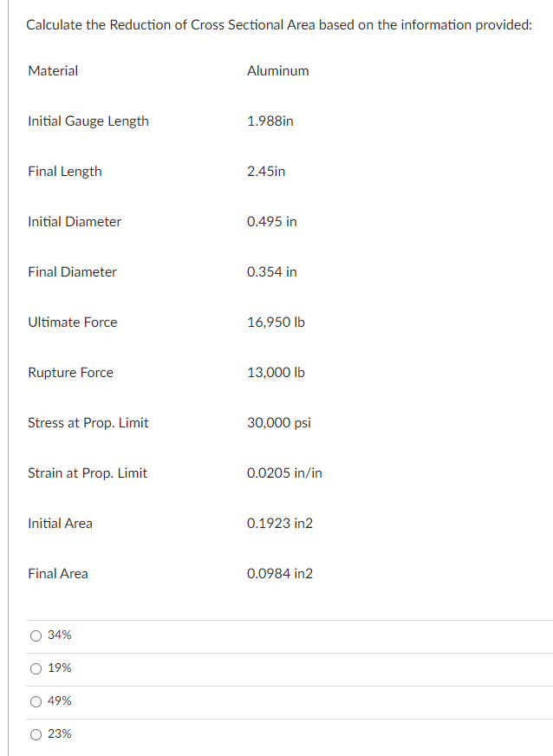Click the 0.495 in value
This screenshot has height=756, width=553.
[272, 221]
